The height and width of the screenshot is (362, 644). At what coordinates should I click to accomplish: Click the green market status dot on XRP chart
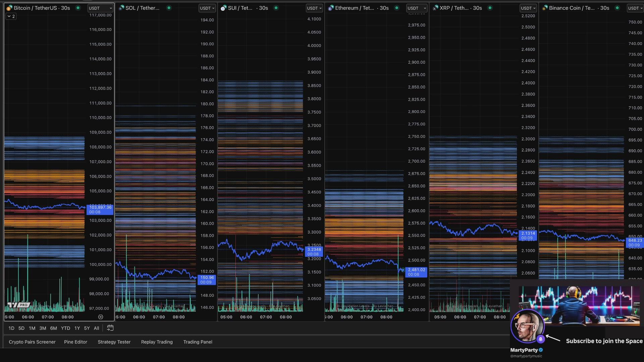(490, 8)
